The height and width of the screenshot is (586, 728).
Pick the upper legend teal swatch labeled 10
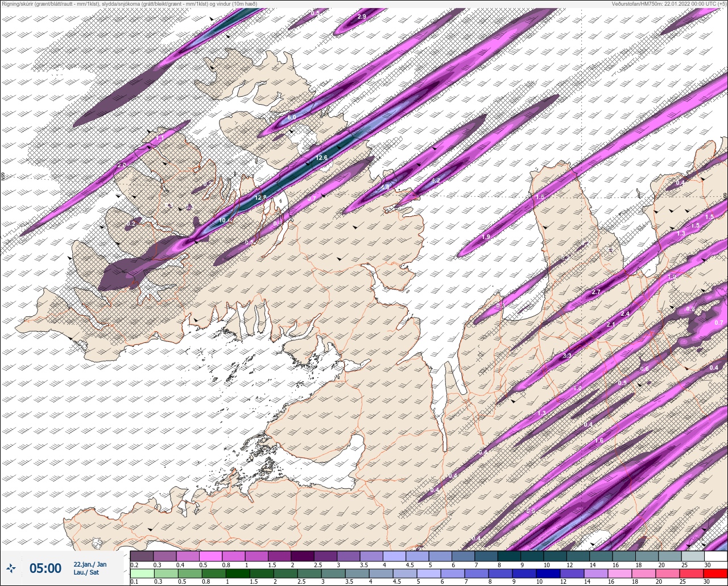point(555,556)
